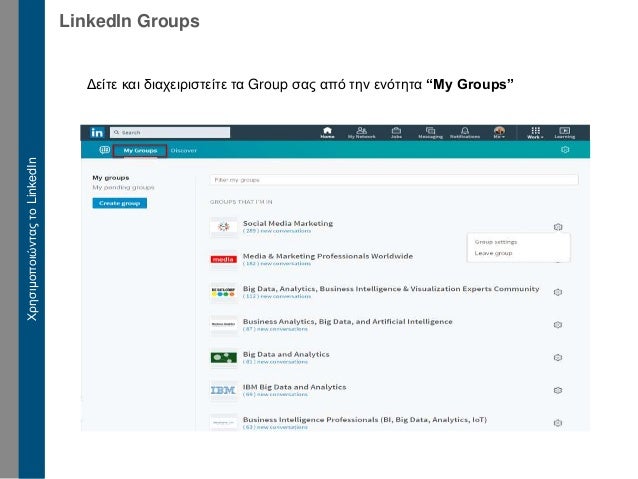This screenshot has height=479, width=638.
Task: Open the Learning icon
Action: 565,131
